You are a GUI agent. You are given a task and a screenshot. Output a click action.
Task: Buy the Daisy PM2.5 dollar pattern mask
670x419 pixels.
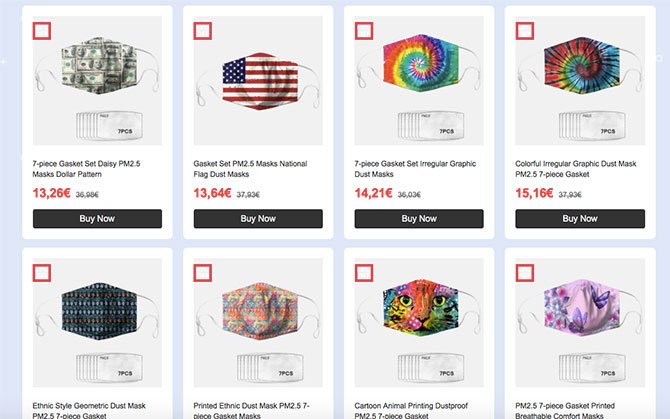click(x=97, y=219)
